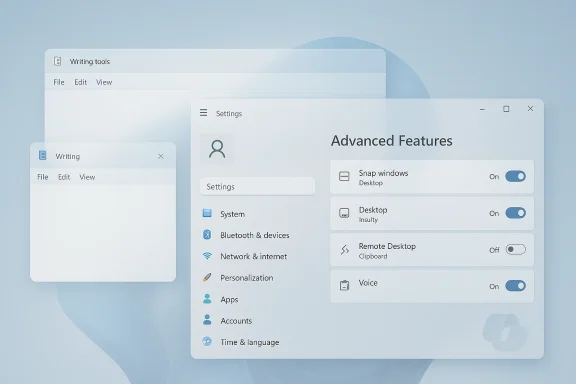Click the Remote Desktop label text
This screenshot has height=384, width=576.
[387, 246]
